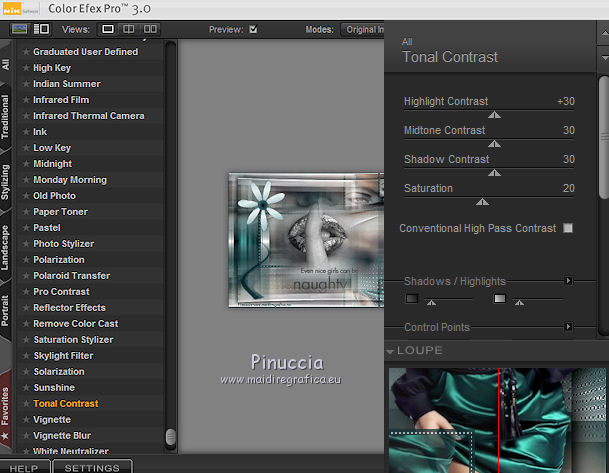This screenshot has width=609, height=473.
Task: Click the filter list scrollbar thumb
Action: pos(170,437)
